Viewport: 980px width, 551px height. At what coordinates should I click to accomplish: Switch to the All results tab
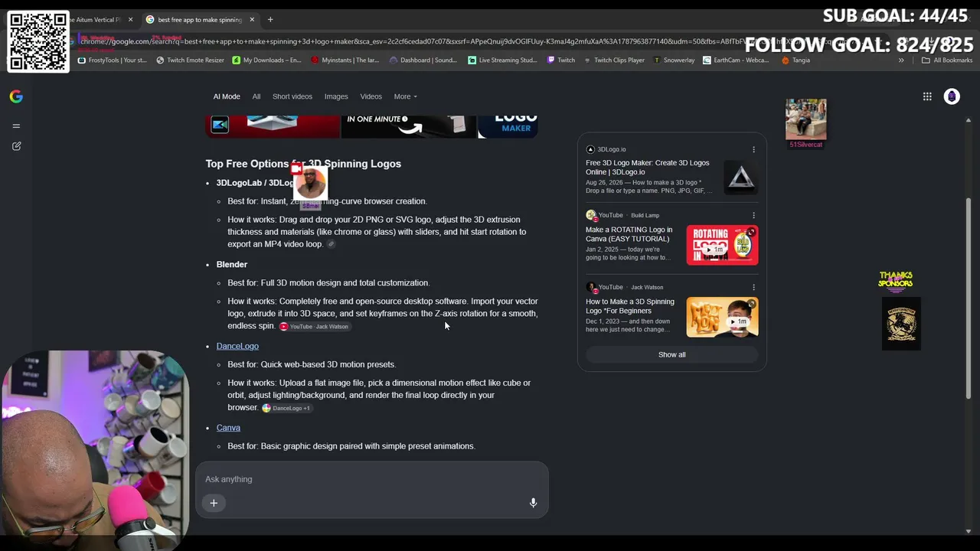click(256, 96)
